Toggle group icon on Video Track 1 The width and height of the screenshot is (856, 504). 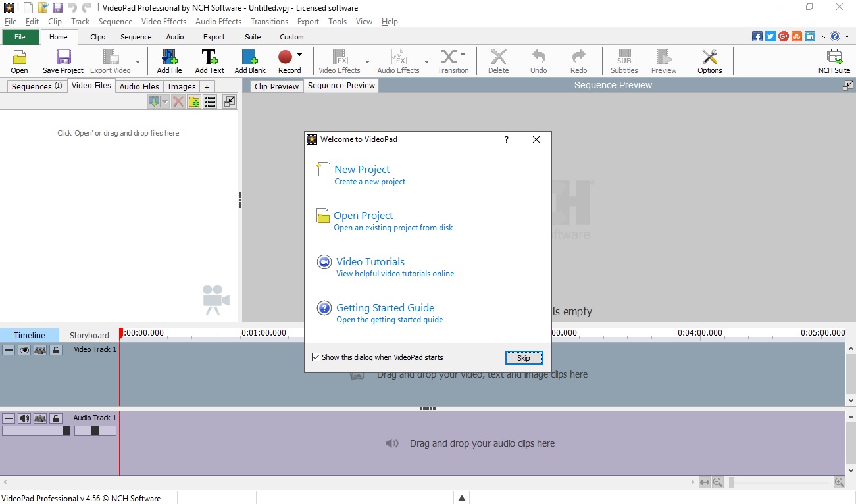click(x=40, y=350)
